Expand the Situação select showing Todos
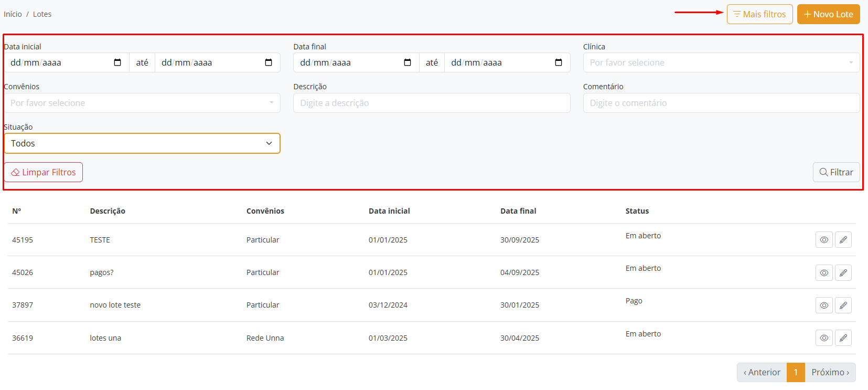The height and width of the screenshot is (390, 868). (x=142, y=143)
